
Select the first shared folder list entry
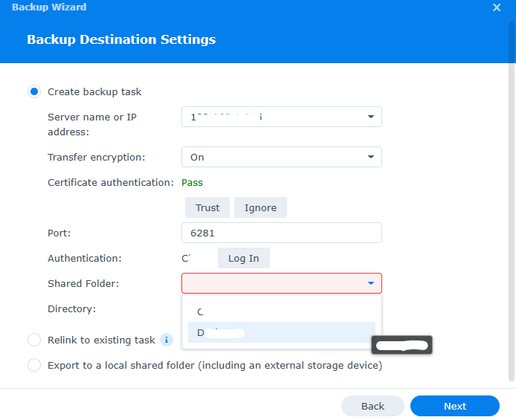tap(282, 311)
